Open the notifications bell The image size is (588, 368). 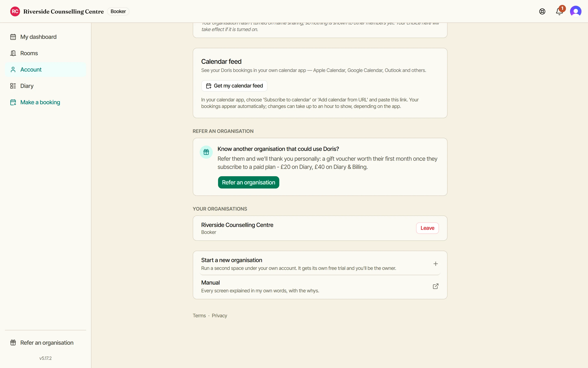[559, 11]
